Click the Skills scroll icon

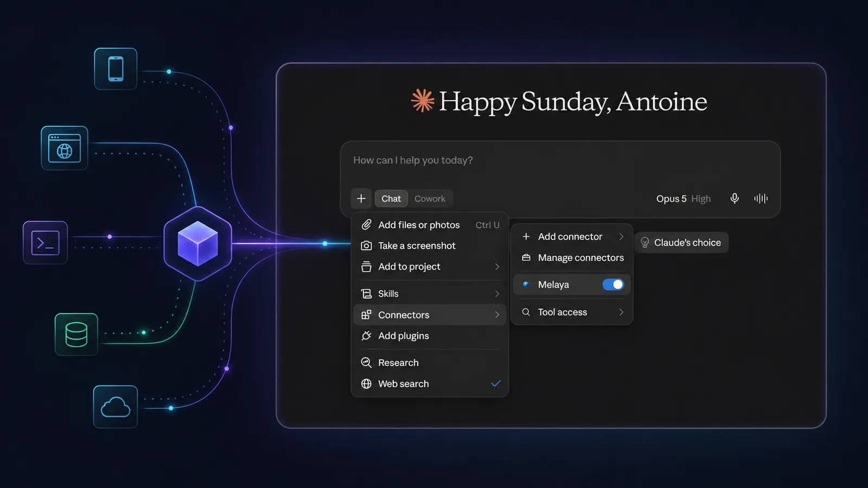click(x=367, y=293)
